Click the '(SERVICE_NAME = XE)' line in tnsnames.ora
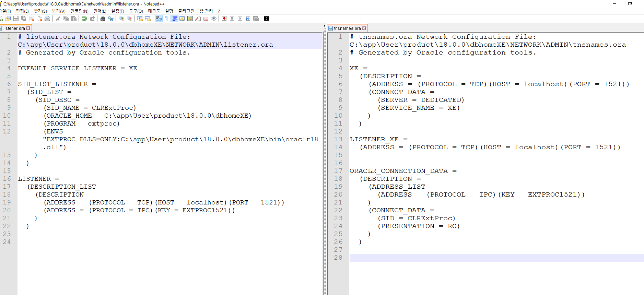The width and height of the screenshot is (644, 295). 419,108
